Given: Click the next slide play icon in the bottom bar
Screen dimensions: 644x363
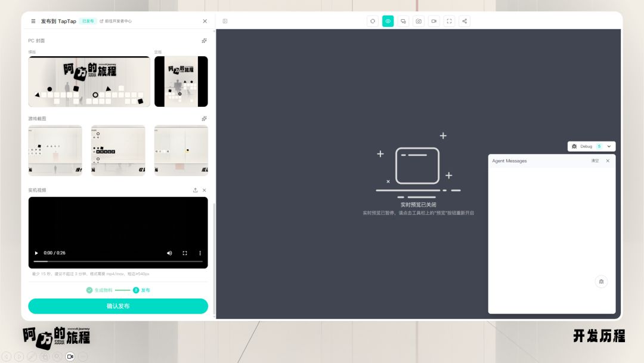Looking at the screenshot, I should (19, 356).
